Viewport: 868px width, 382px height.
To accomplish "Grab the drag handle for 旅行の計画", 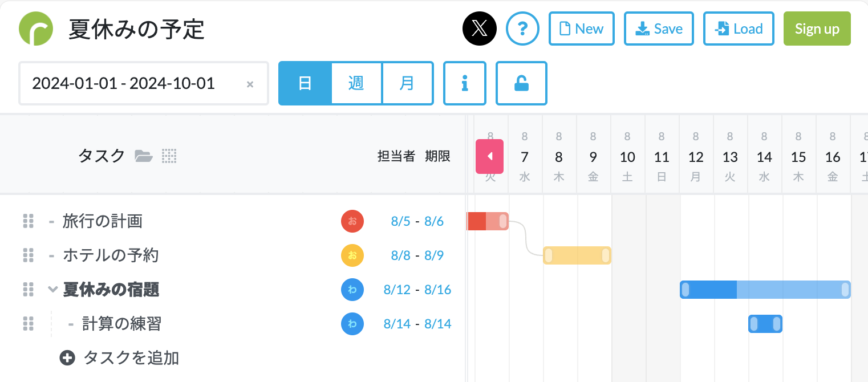I will point(29,221).
